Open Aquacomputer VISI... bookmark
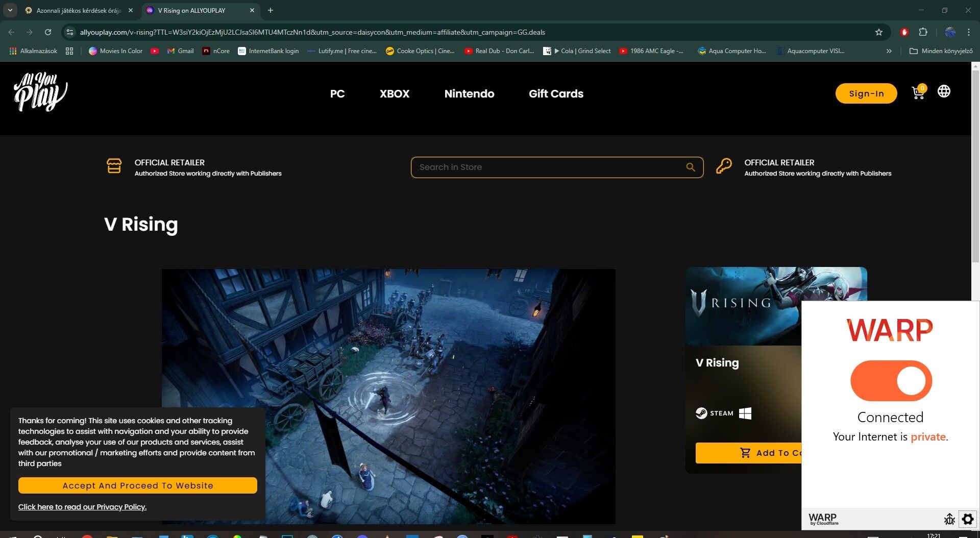 [x=811, y=51]
